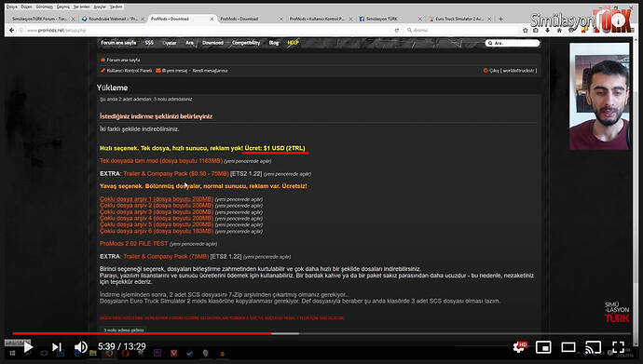Click the browser back arrow button
This screenshot has width=643, height=364.
tap(11, 31)
